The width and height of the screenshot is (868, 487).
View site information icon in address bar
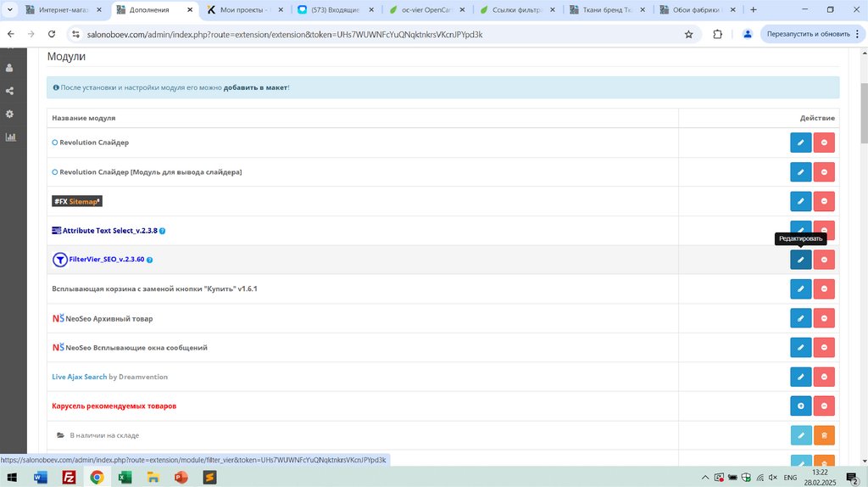click(x=75, y=34)
